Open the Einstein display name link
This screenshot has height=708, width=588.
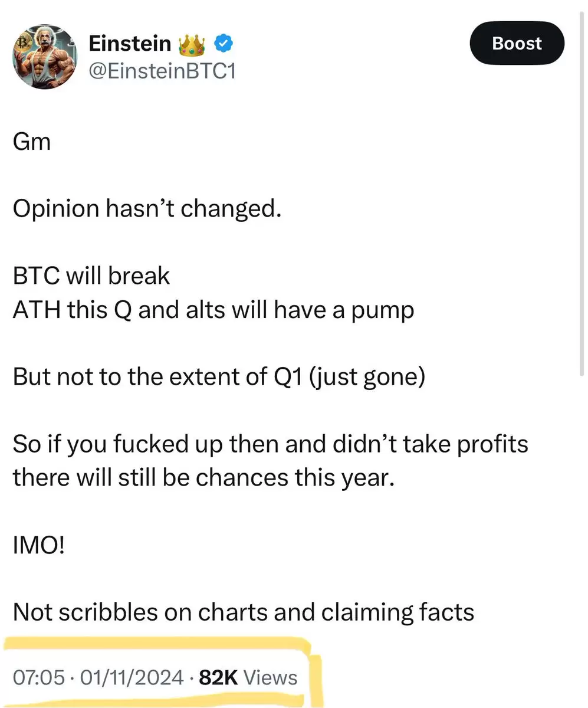click(x=130, y=43)
